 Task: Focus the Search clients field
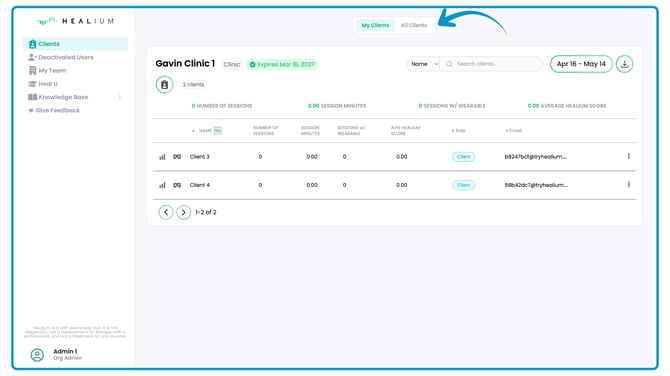tap(491, 64)
